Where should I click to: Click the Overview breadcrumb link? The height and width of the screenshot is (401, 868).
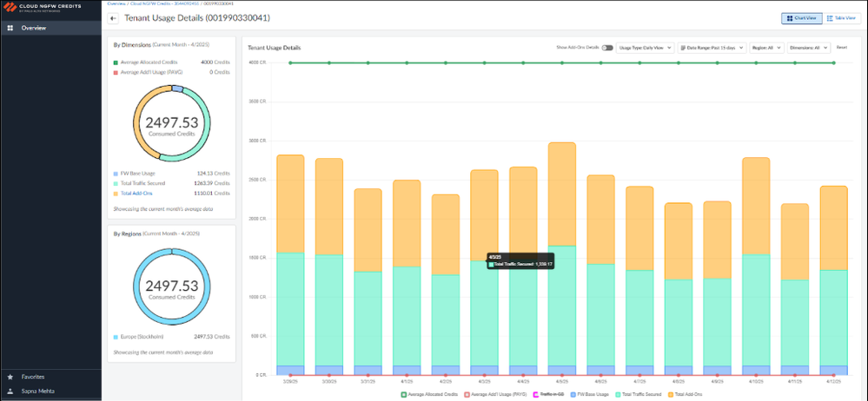click(x=116, y=3)
